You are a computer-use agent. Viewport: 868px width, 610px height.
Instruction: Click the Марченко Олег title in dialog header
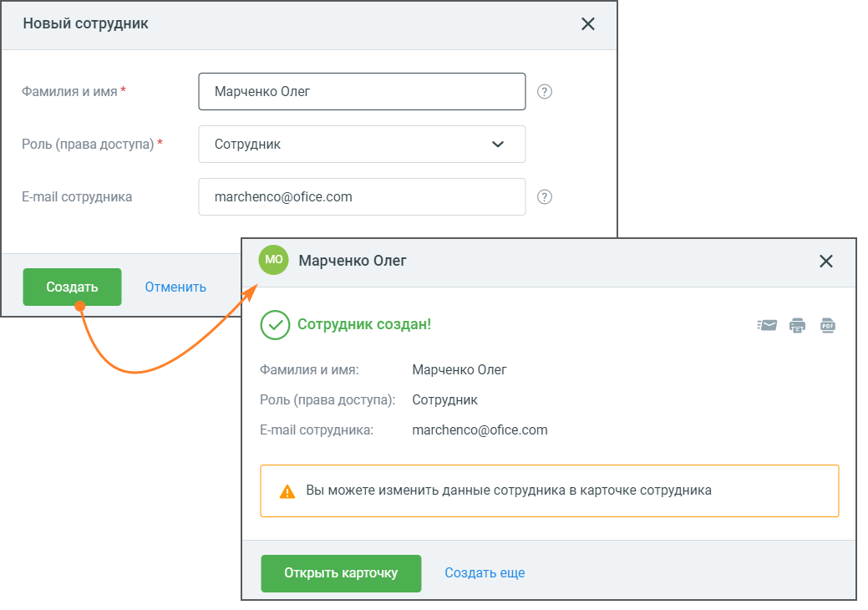(x=353, y=260)
